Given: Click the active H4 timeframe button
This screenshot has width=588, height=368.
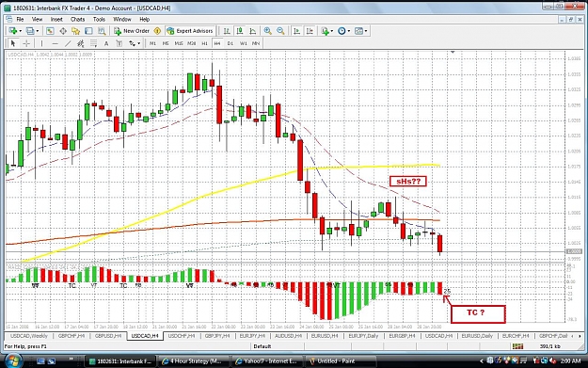Looking at the screenshot, I should (217, 43).
